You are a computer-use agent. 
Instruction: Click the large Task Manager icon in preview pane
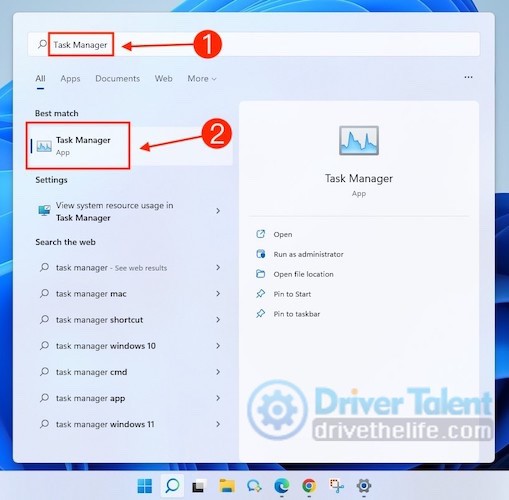(359, 140)
